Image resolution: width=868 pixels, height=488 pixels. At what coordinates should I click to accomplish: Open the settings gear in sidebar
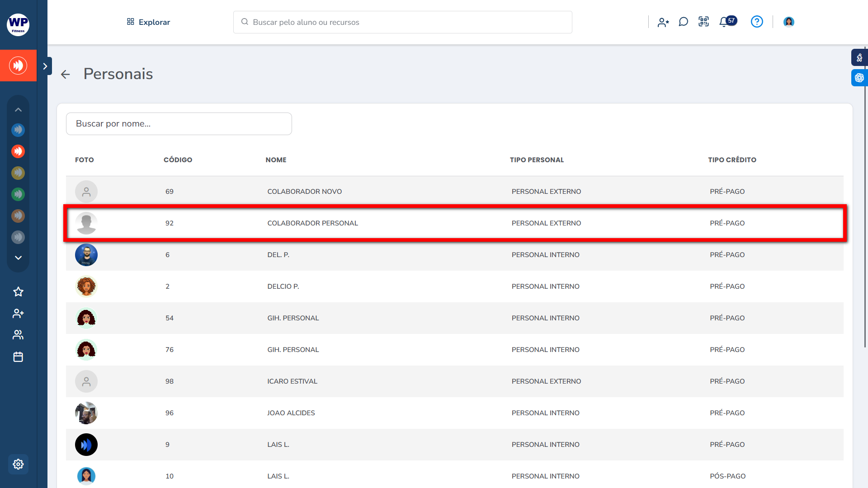[18, 464]
